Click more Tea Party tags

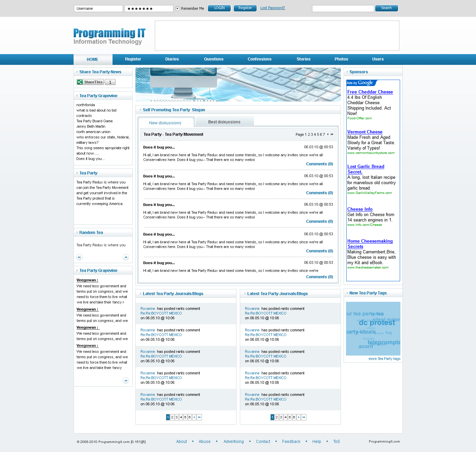[x=384, y=359]
